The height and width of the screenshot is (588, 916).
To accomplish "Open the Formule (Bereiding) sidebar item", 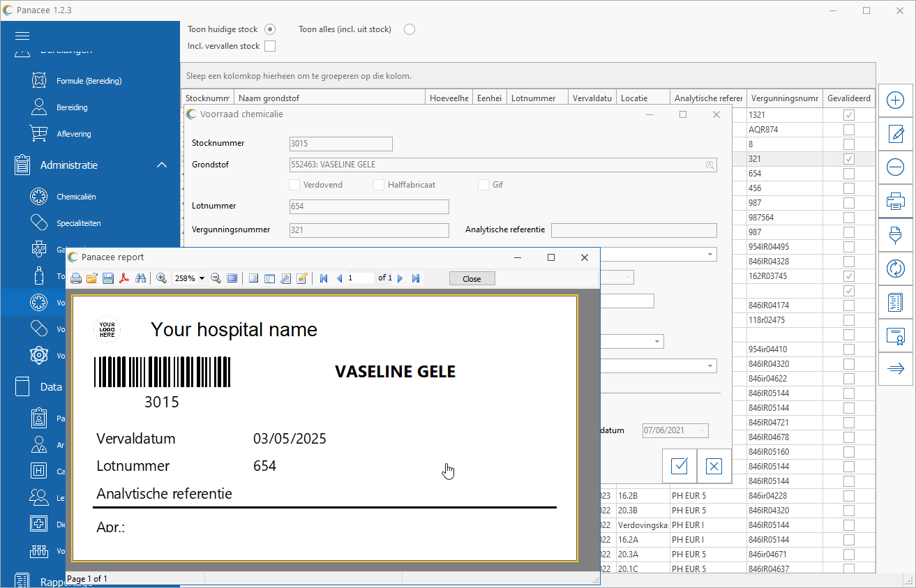I will click(x=89, y=81).
